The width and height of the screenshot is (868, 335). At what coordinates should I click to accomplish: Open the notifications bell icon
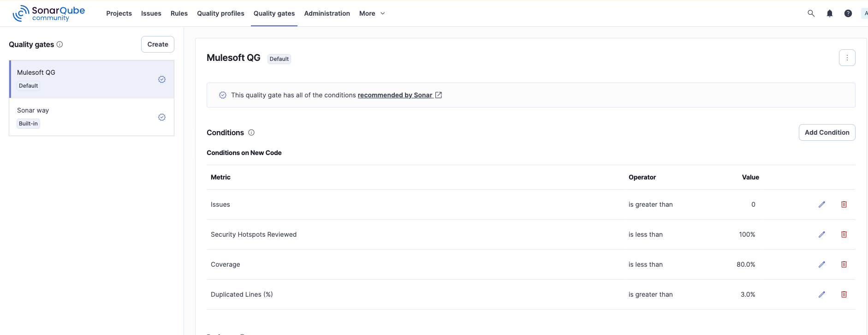coord(830,13)
